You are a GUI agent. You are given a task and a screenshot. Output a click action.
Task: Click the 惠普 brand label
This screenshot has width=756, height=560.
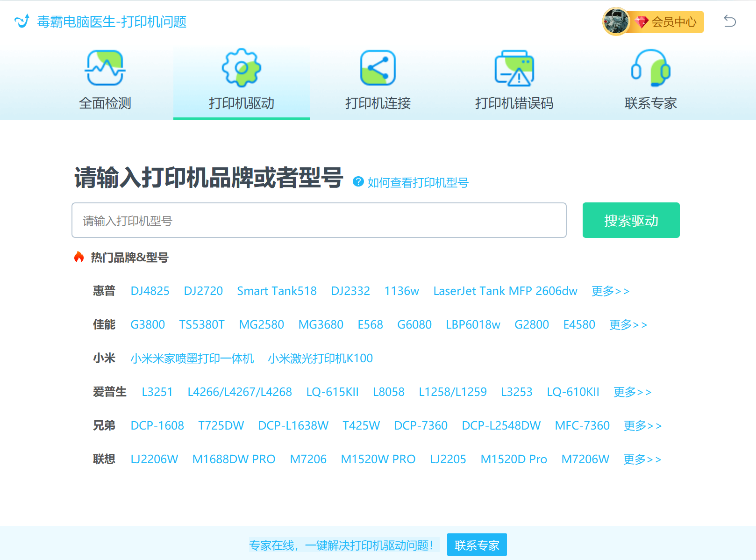point(104,291)
